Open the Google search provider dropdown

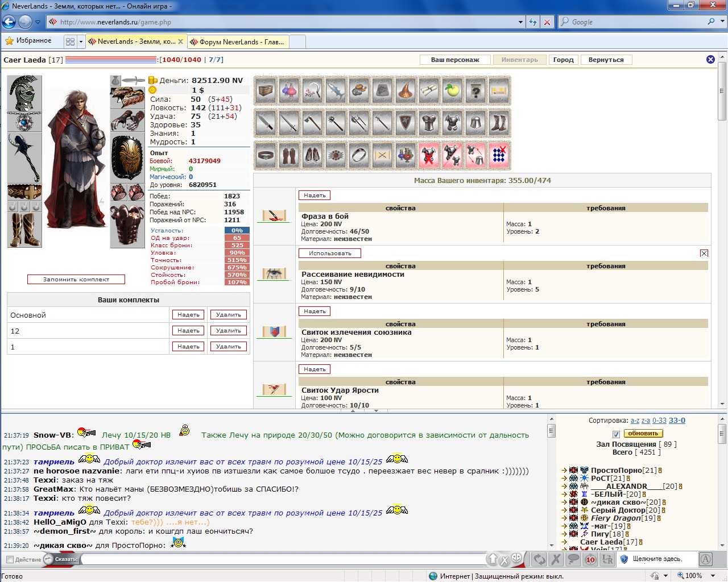(x=723, y=22)
